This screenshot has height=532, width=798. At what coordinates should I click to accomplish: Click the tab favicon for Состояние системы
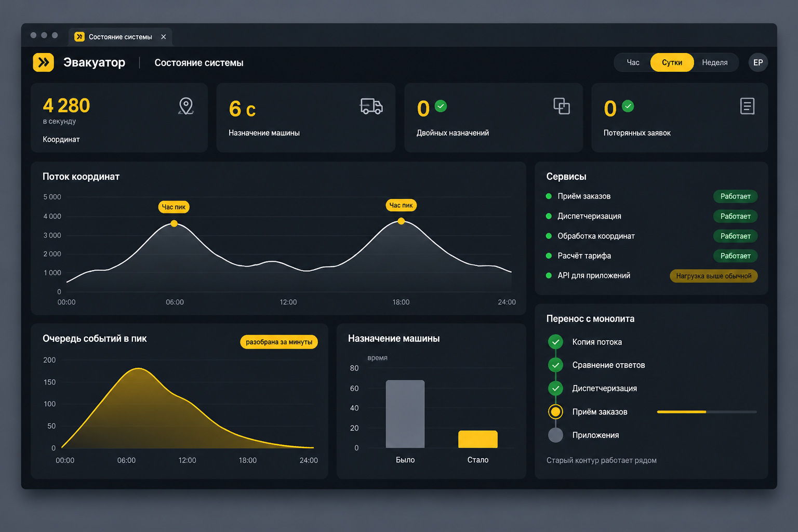point(79,37)
